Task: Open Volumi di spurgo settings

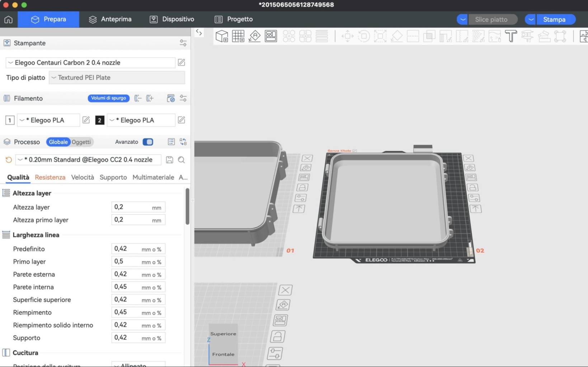Action: pos(108,98)
